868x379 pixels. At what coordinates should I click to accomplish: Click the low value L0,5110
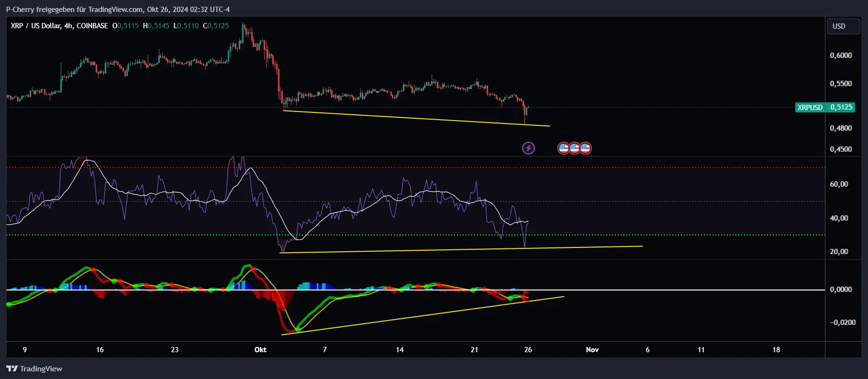point(186,26)
